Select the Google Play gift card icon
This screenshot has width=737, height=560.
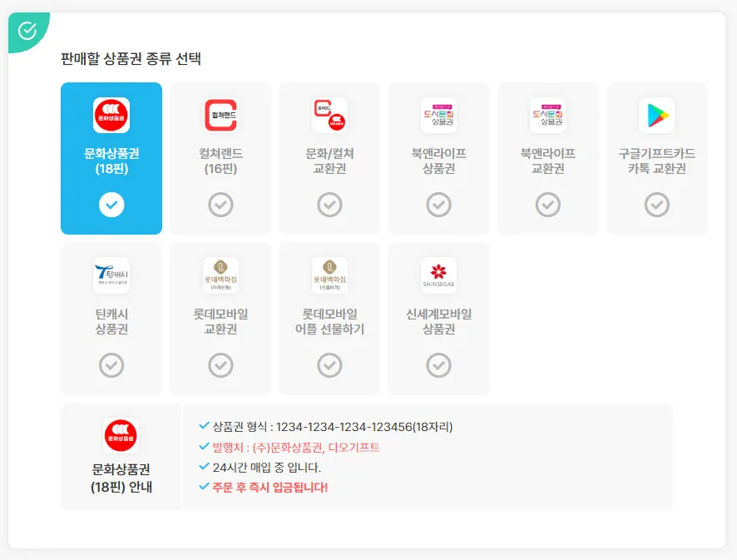[x=656, y=115]
